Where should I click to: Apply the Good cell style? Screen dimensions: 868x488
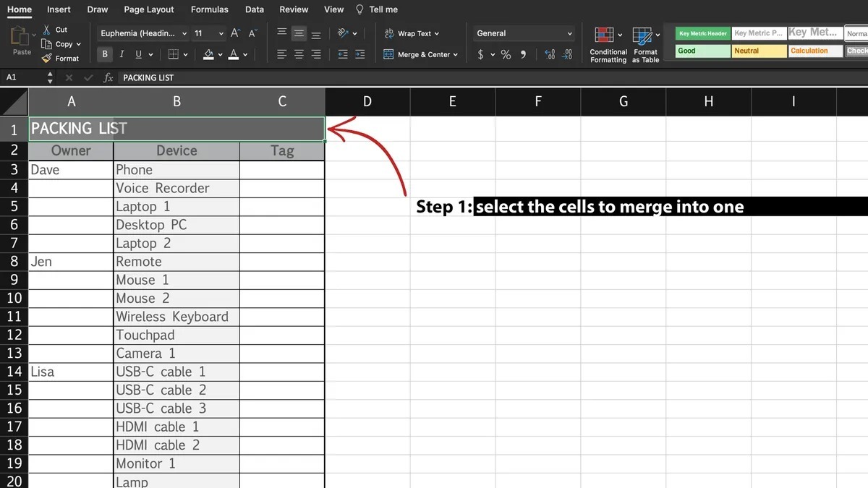click(703, 51)
